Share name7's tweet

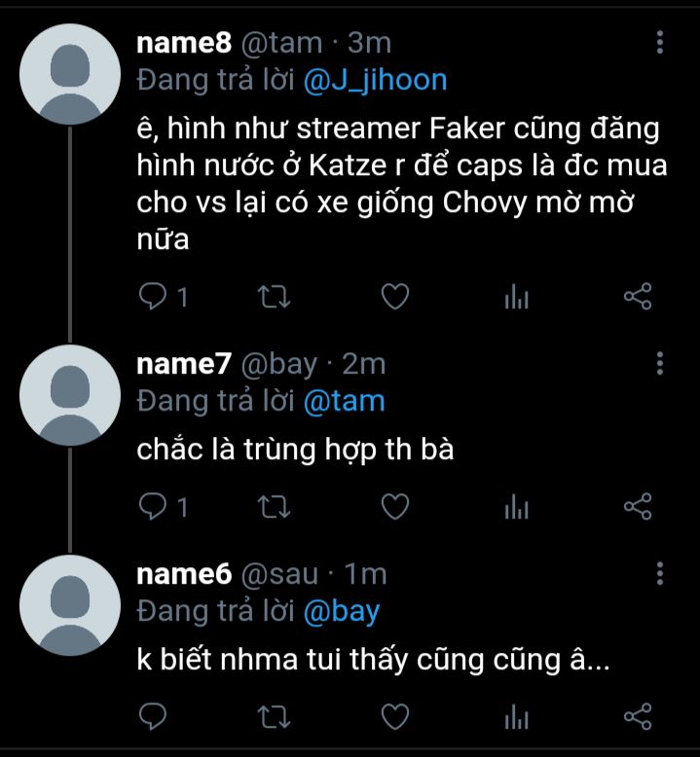pos(637,507)
